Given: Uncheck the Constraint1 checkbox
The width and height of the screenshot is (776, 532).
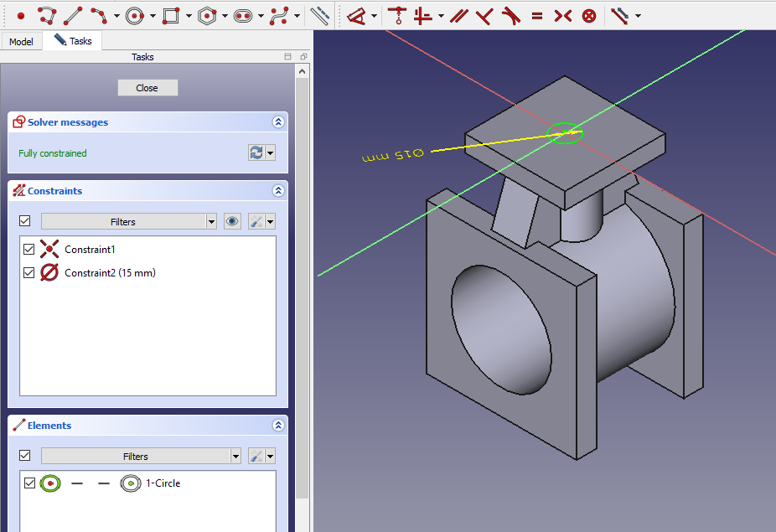Looking at the screenshot, I should [29, 250].
